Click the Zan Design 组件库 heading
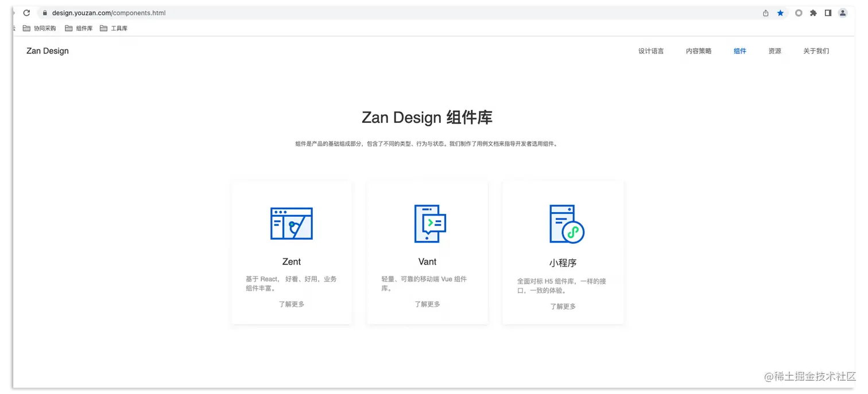The image size is (868, 394). click(x=427, y=118)
